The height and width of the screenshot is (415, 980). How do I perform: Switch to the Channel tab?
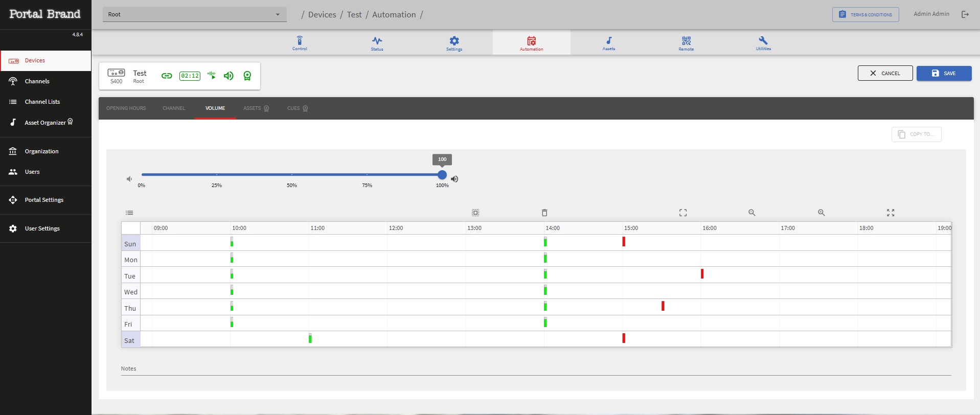[x=174, y=108]
